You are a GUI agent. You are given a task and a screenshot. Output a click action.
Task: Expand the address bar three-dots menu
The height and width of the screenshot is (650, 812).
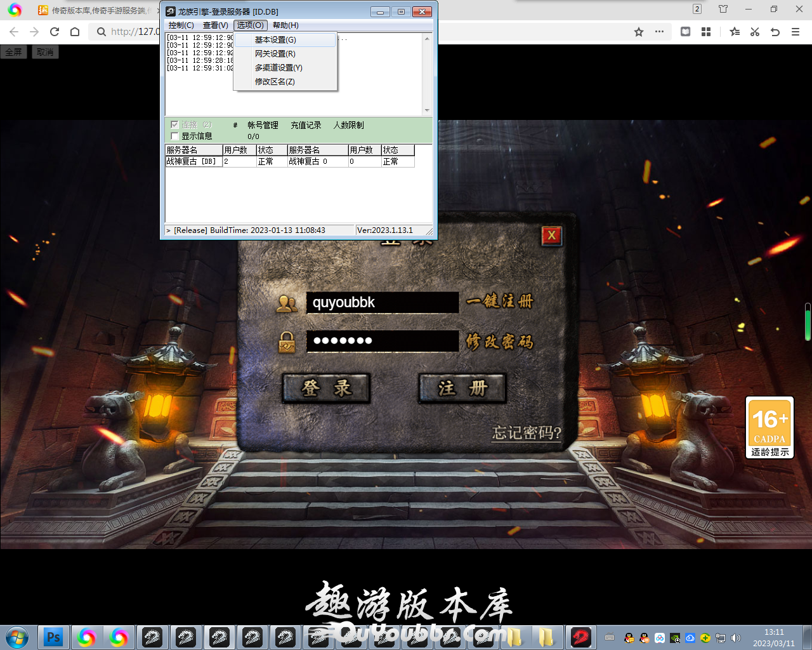pyautogui.click(x=660, y=32)
